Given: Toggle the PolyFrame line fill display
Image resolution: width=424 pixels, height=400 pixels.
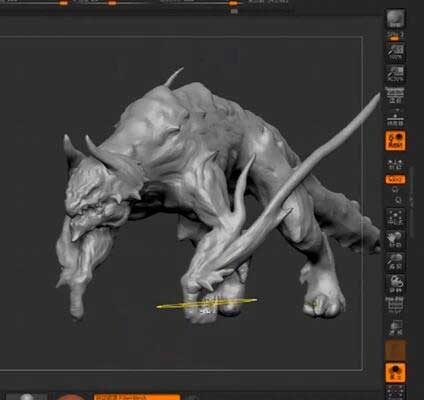Looking at the screenshot, I should point(395,305).
